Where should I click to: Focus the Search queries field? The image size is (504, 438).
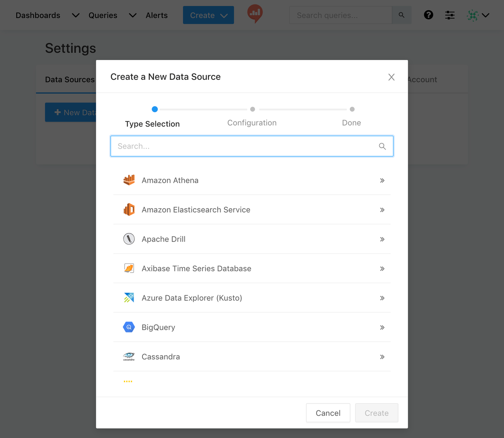[341, 15]
